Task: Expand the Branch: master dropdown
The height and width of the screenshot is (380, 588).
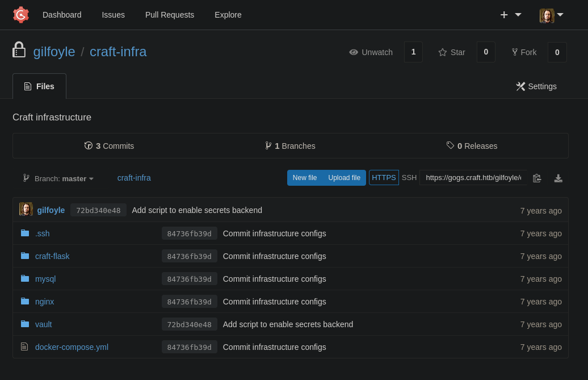Action: [x=58, y=178]
